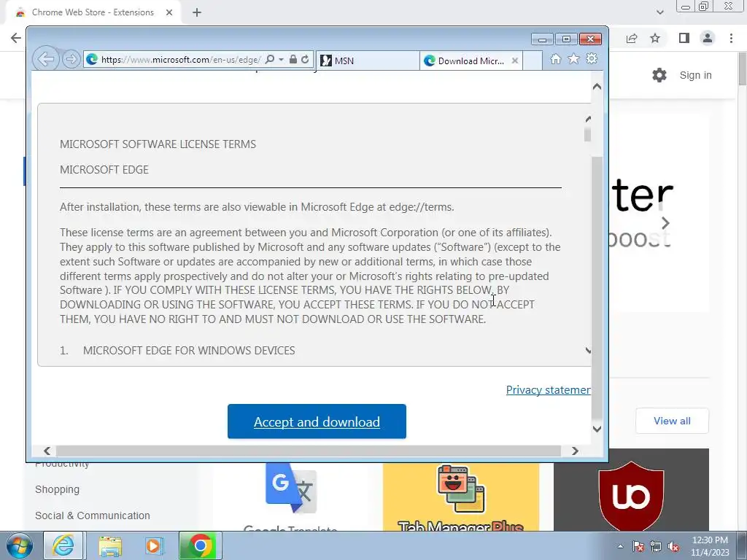Screen dimensions: 747x560
Task: Click Sign in on Chrome Web Store
Action: coord(695,75)
